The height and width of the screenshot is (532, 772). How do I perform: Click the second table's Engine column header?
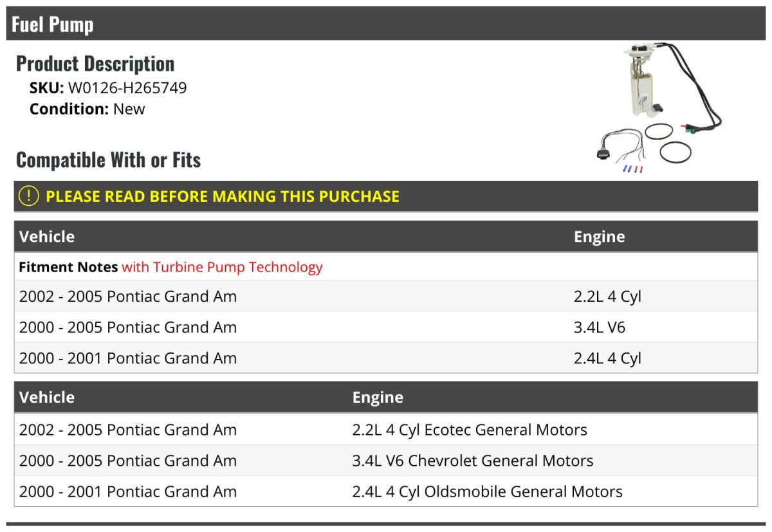point(378,398)
